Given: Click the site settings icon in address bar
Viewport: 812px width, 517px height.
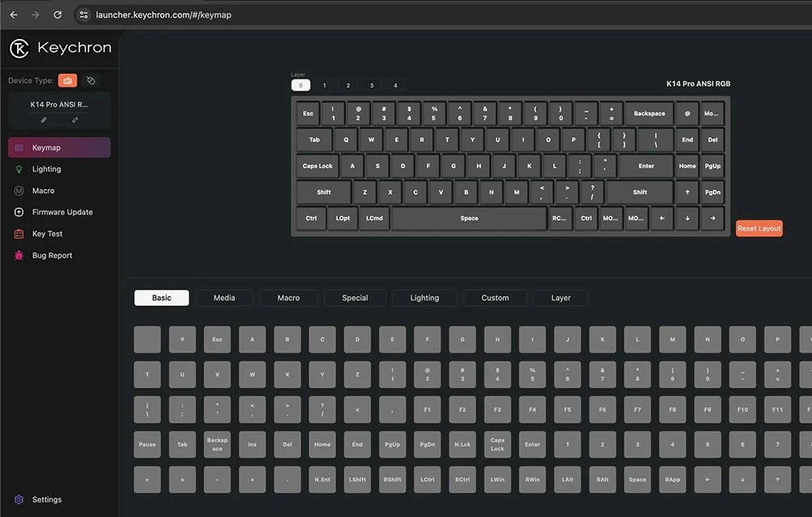Looking at the screenshot, I should [x=84, y=15].
